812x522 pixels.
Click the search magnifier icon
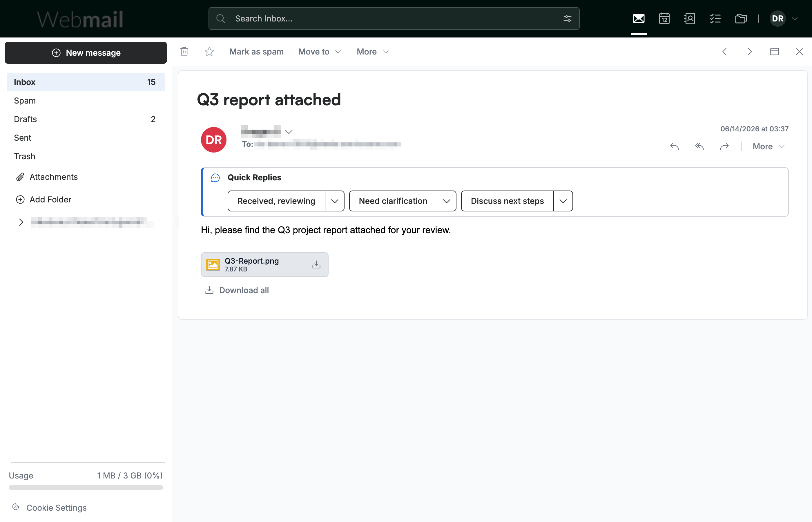(x=221, y=19)
